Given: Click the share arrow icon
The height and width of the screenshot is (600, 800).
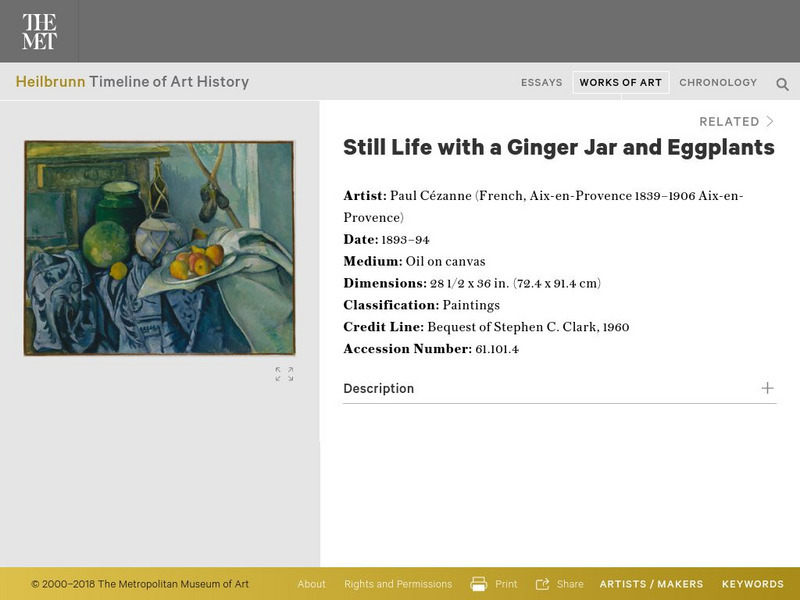Looking at the screenshot, I should (x=542, y=584).
